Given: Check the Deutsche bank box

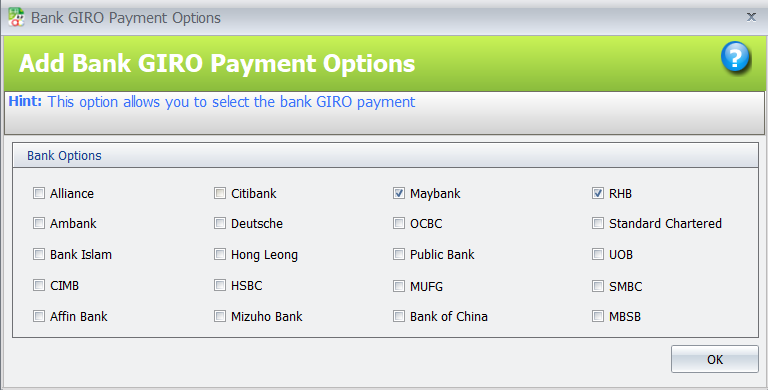Looking at the screenshot, I should (220, 223).
